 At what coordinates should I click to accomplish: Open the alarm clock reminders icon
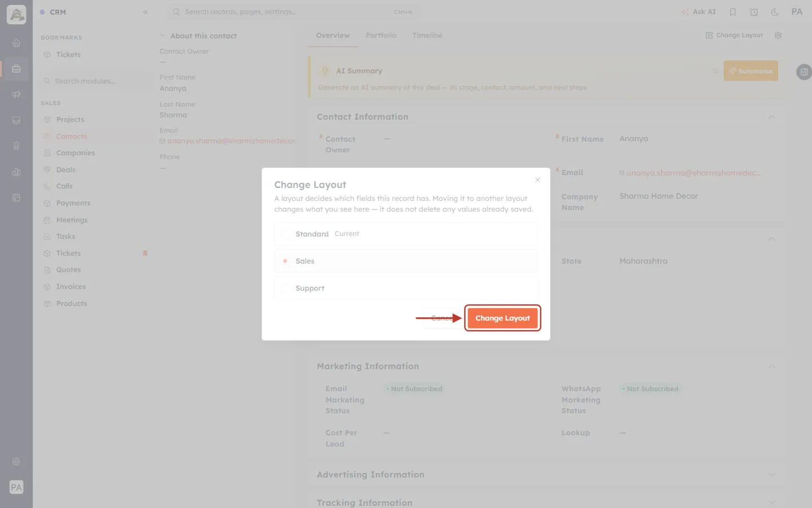tap(754, 12)
